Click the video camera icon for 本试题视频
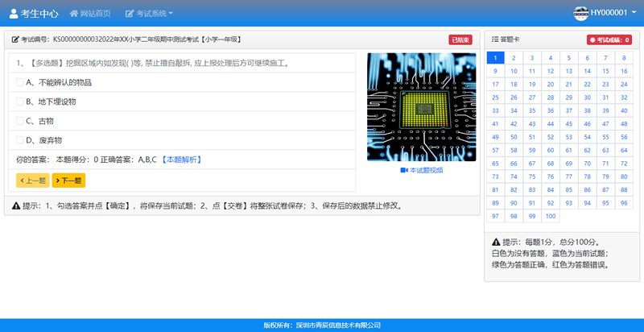 point(403,170)
